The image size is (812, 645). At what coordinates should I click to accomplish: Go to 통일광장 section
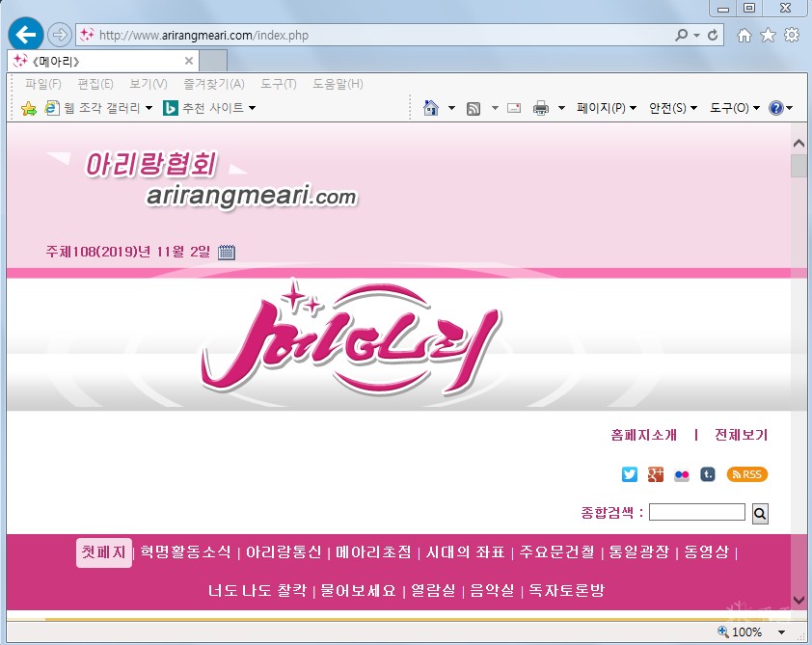coord(639,551)
